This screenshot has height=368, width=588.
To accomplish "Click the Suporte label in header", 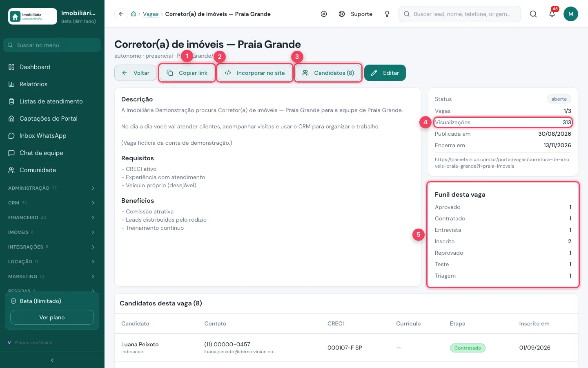I will point(361,14).
